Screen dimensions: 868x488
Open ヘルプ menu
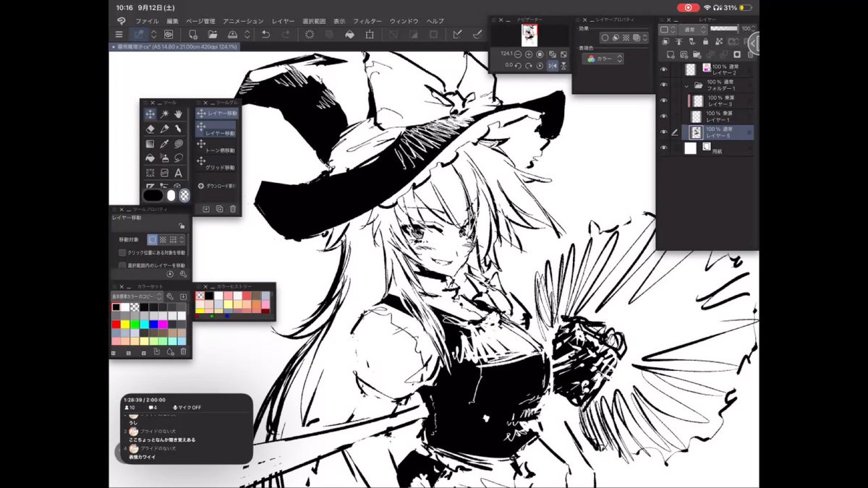point(435,21)
